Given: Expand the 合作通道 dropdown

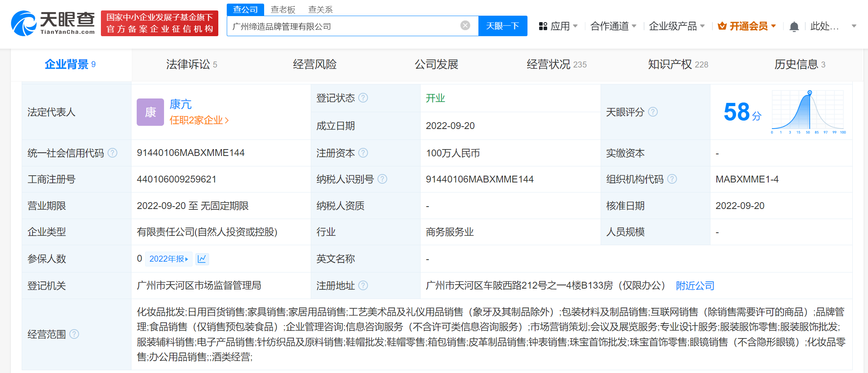Looking at the screenshot, I should point(613,26).
